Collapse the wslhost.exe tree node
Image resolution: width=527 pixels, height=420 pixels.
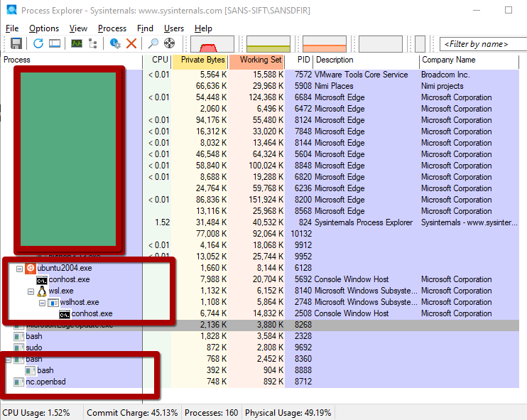(42, 303)
